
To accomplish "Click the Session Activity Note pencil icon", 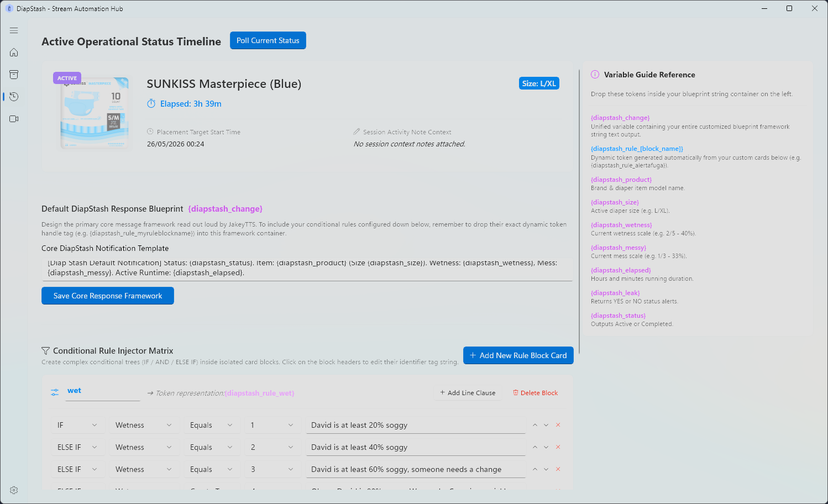I will tap(357, 132).
